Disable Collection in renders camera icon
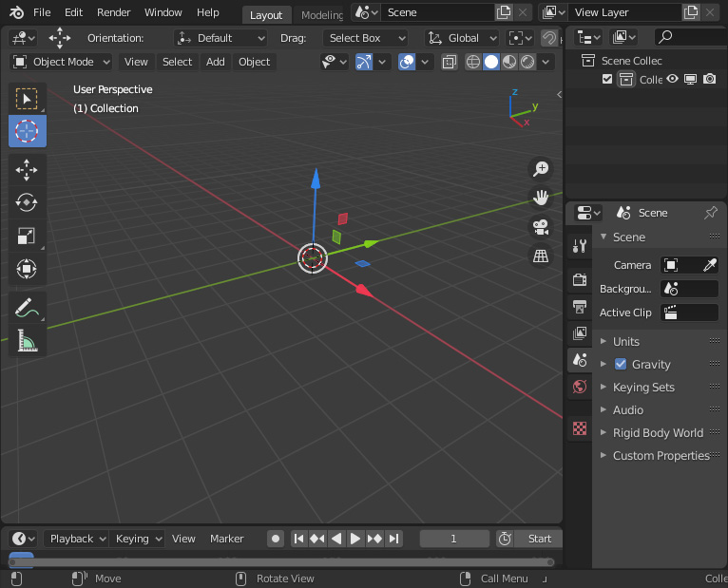 [x=709, y=79]
